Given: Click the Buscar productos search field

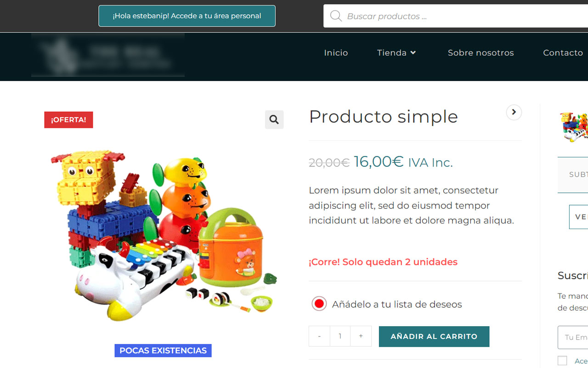Looking at the screenshot, I should click(x=456, y=16).
